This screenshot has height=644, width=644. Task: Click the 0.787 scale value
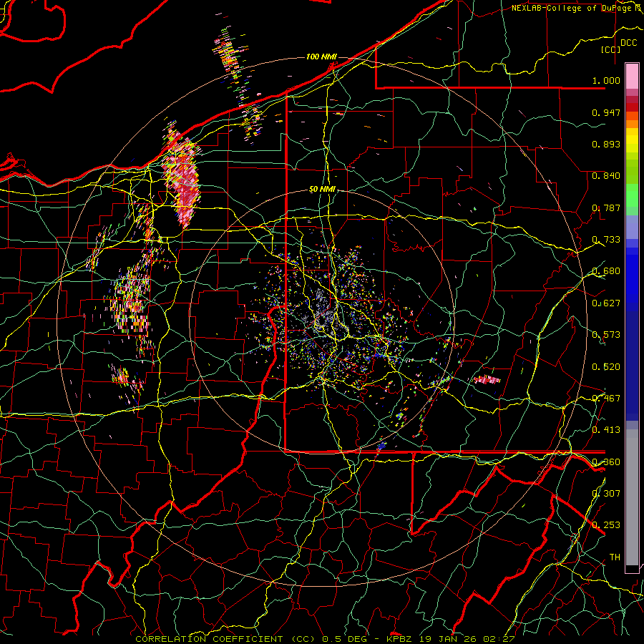(606, 208)
